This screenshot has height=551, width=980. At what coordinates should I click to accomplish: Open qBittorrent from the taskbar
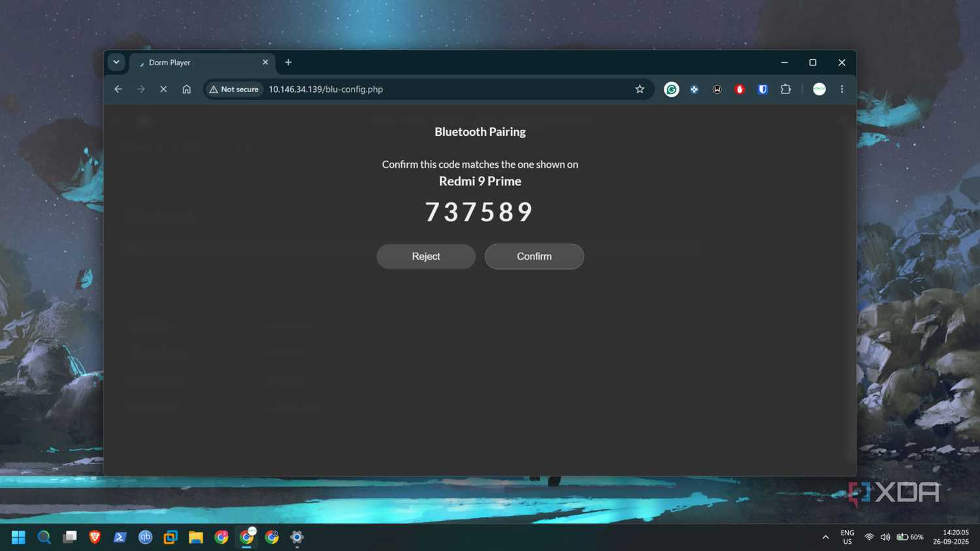(x=145, y=537)
